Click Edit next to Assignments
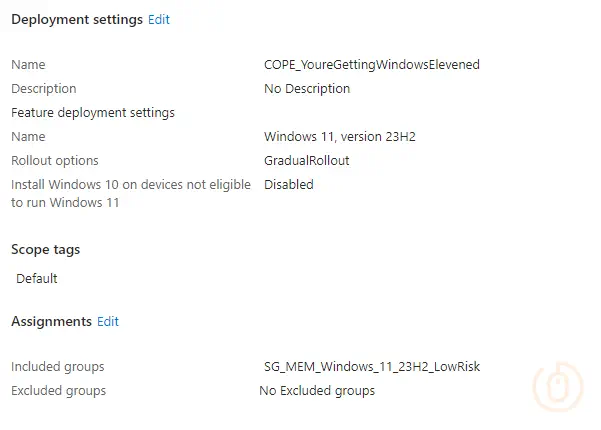Viewport: 601px width, 430px height. 108,321
